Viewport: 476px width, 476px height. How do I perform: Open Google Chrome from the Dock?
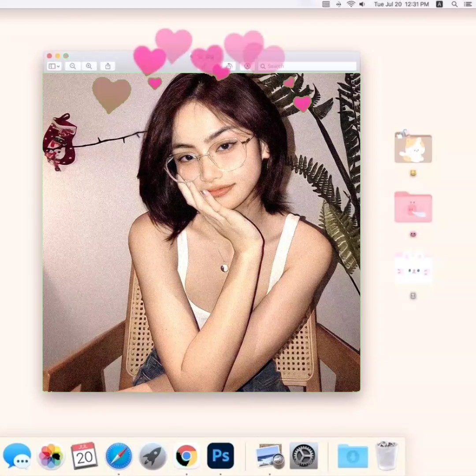pos(186,456)
